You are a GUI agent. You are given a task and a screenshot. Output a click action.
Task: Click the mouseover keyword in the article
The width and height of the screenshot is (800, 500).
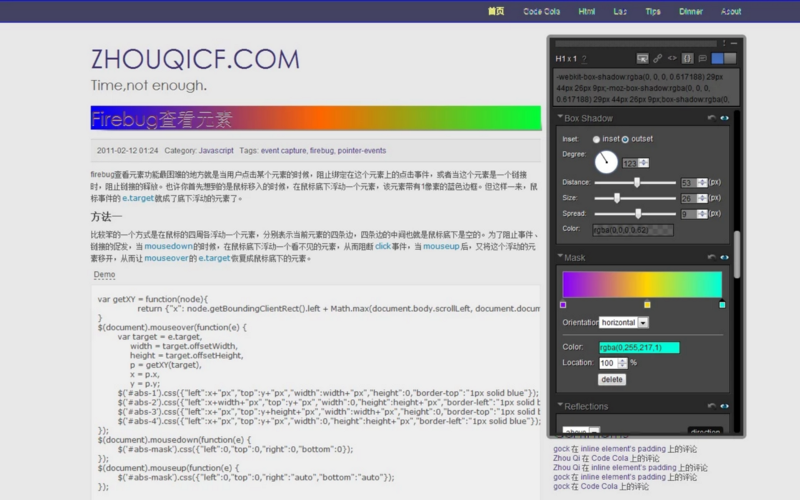(x=166, y=258)
